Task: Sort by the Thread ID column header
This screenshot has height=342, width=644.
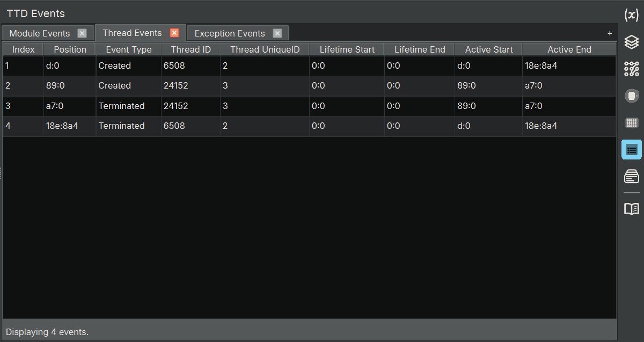Action: pyautogui.click(x=191, y=49)
